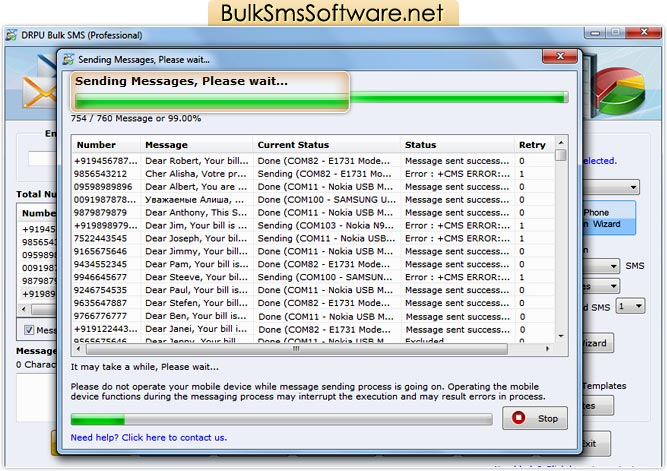Open the dropdown next to SMS label
667x471 pixels.
613,266
